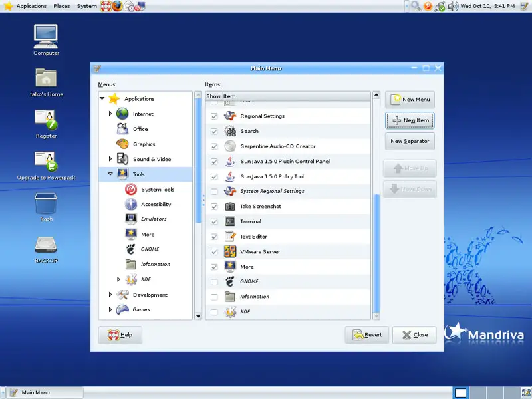Toggle Sun Java Policy Tool checkbox

(214, 177)
